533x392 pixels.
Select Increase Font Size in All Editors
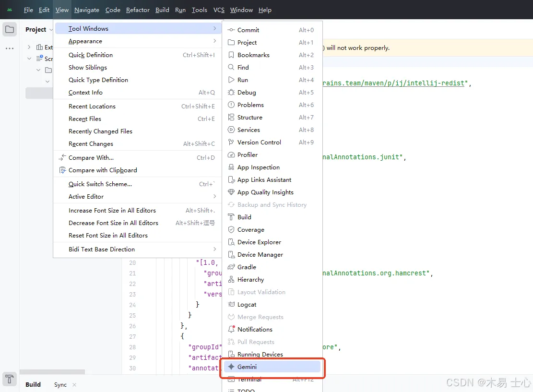(138, 211)
